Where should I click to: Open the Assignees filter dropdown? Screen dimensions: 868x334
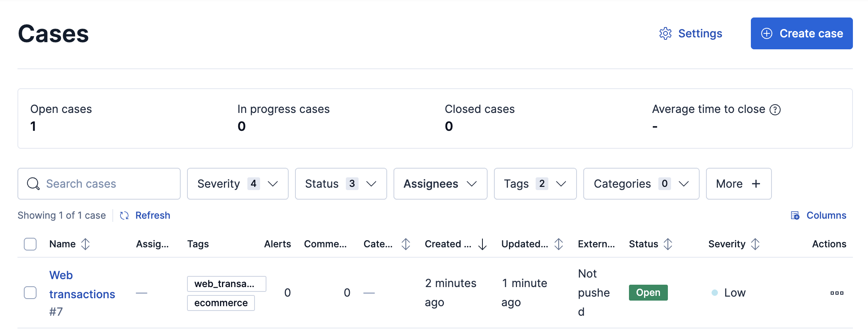pyautogui.click(x=440, y=184)
